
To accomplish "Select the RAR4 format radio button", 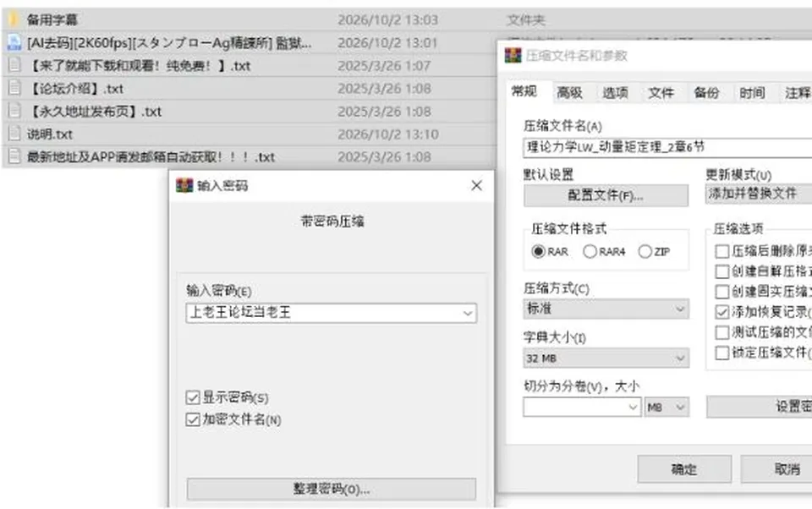I will (590, 252).
